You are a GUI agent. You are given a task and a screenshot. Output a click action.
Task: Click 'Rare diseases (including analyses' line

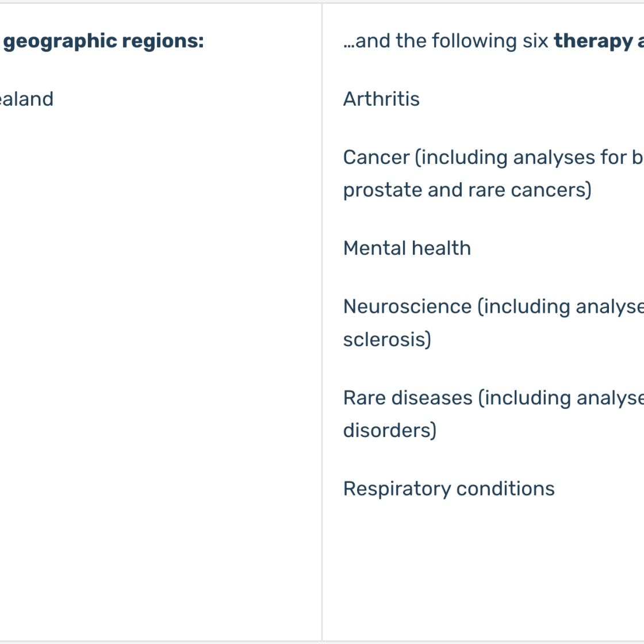[493, 398]
